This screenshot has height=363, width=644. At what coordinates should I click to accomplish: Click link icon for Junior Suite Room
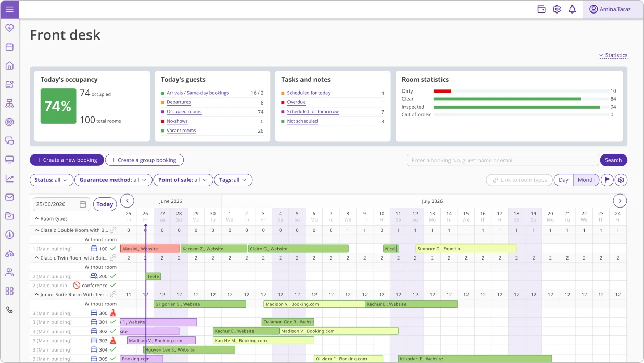[113, 294]
